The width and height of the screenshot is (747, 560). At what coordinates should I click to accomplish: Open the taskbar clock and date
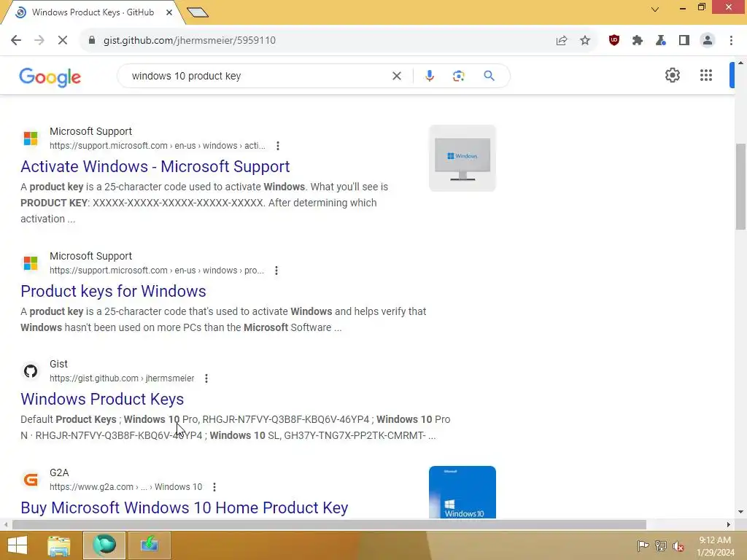(715, 546)
